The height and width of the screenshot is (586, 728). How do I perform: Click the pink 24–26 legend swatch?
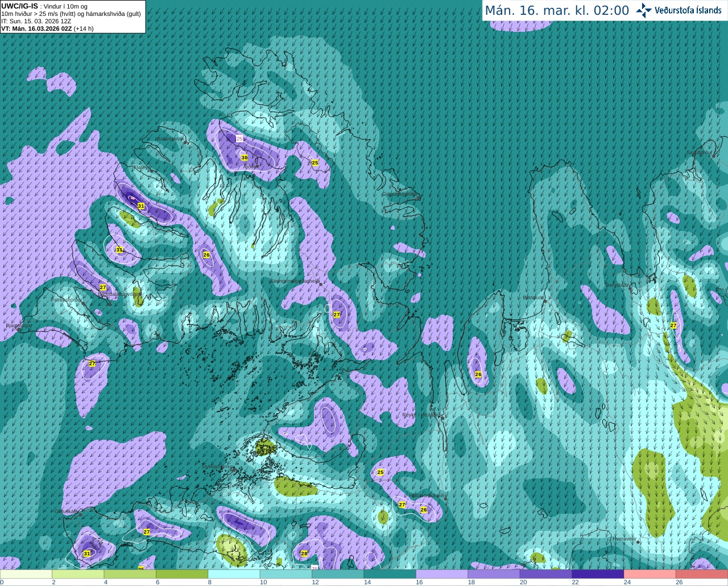650,574
